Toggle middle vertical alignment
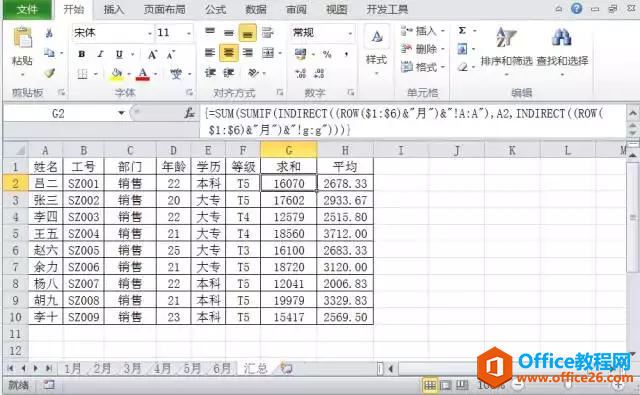 click(229, 32)
